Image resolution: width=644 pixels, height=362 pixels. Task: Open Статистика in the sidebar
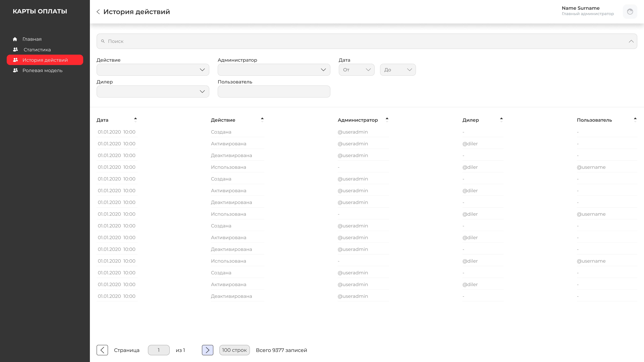tap(37, 50)
